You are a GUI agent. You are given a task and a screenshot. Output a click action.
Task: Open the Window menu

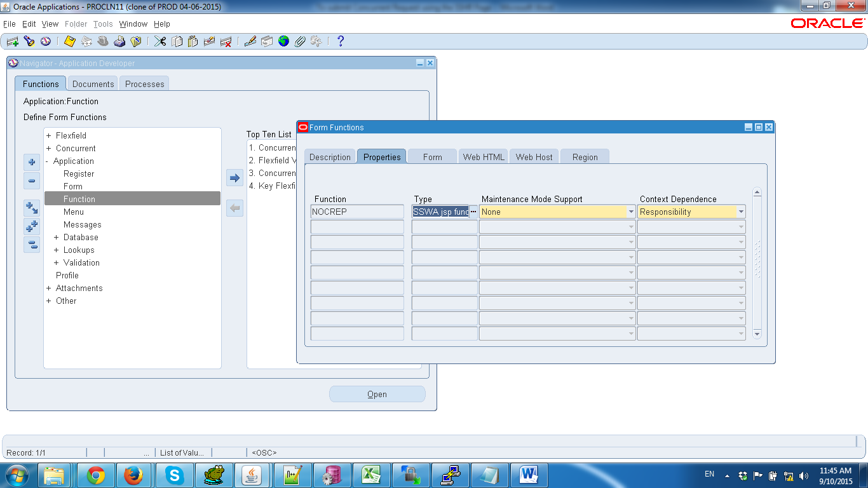[133, 24]
